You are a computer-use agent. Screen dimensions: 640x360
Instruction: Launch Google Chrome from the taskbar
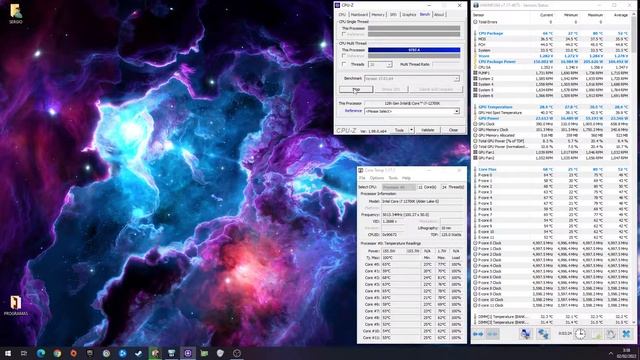(x=57, y=353)
